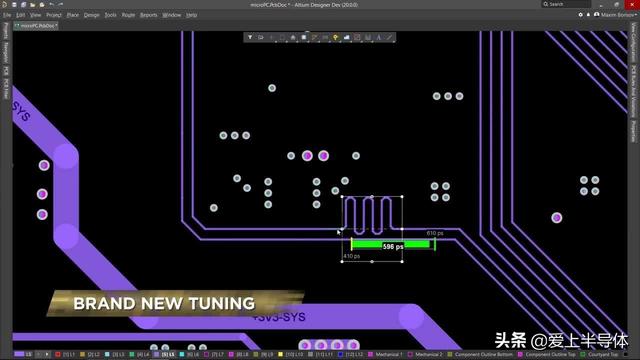Select the polygon pour tool icon
Image resolution: width=640 pixels, height=360 pixels.
click(347, 37)
